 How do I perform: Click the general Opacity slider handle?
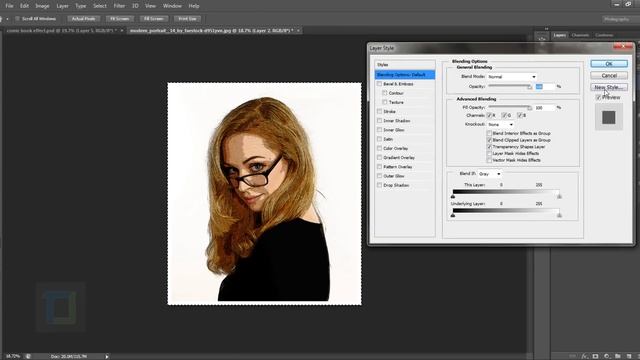pos(530,87)
